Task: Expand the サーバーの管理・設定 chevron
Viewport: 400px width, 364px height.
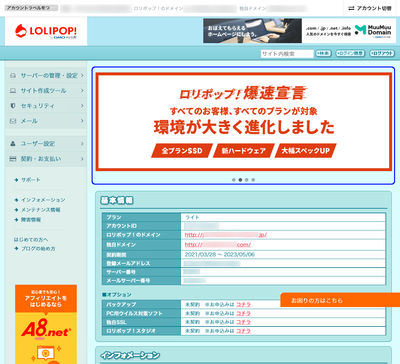Action: [x=82, y=76]
